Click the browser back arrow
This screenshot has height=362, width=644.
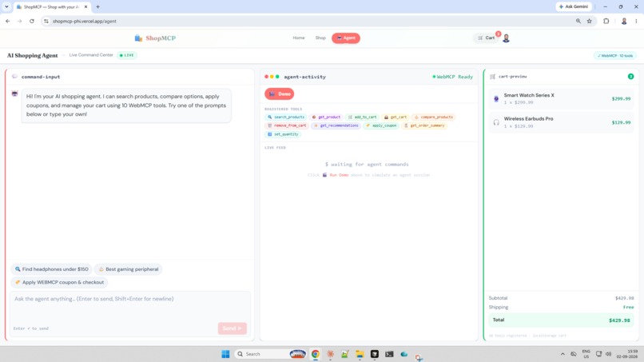[x=8, y=21]
